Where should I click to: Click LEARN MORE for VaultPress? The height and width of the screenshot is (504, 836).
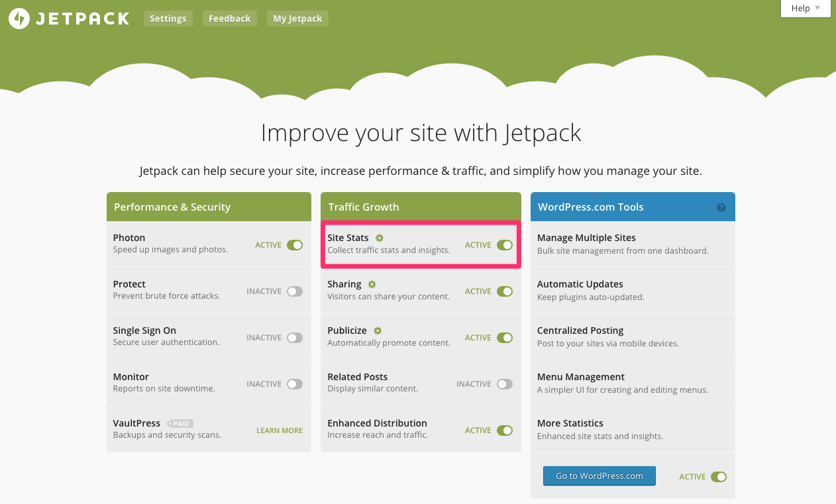click(x=280, y=430)
